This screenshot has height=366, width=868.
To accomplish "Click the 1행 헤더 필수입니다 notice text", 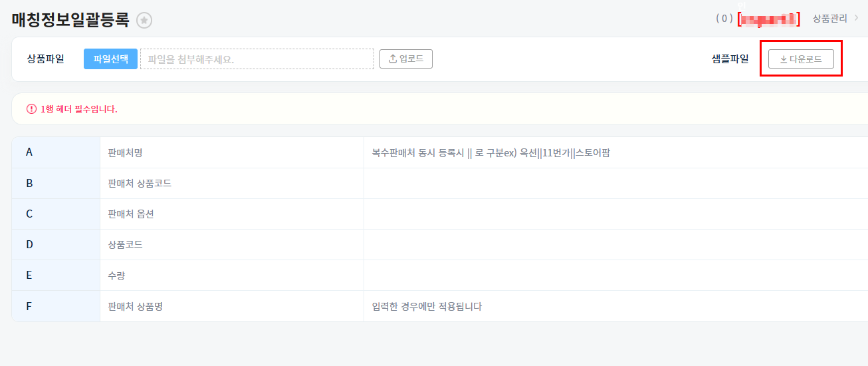I will coord(78,109).
